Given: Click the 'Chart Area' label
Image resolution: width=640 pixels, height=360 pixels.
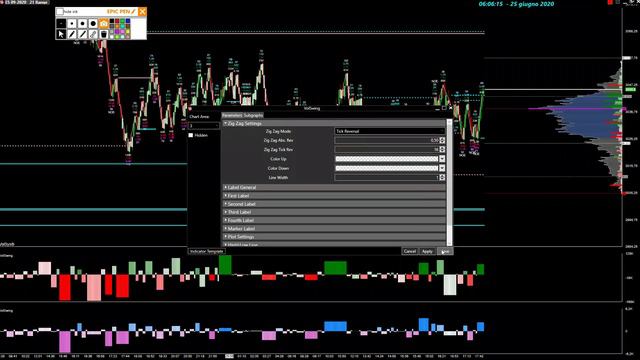Looking at the screenshot, I should click(x=199, y=117).
